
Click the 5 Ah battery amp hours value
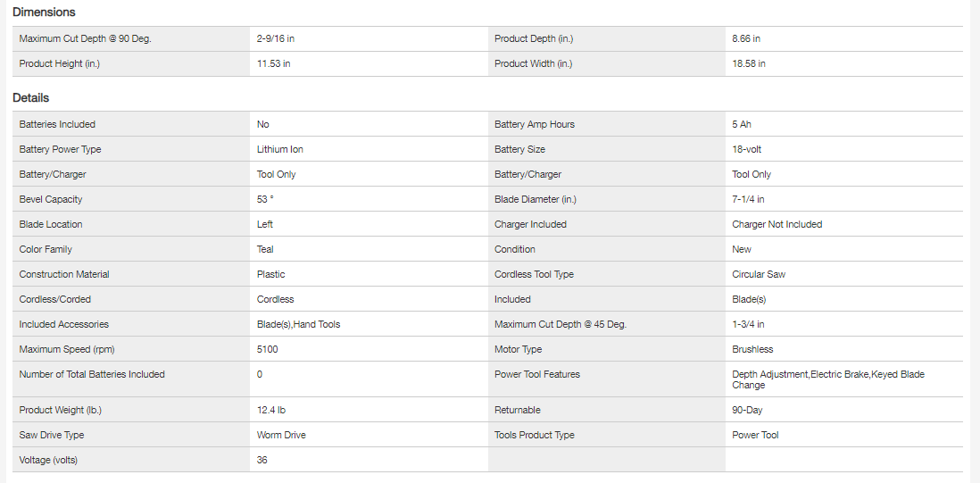742,125
